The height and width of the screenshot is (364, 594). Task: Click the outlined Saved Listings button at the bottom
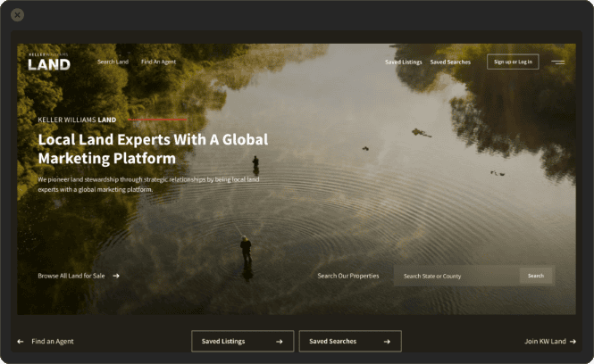click(230, 341)
